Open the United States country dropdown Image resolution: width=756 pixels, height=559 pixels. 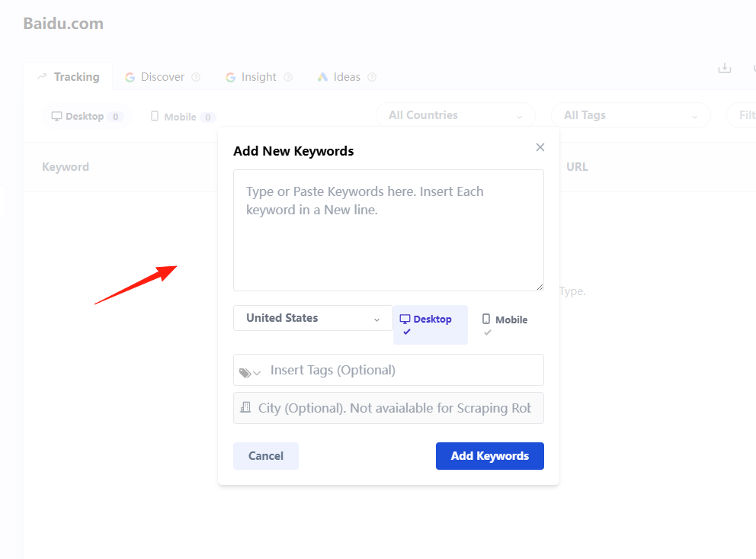pyautogui.click(x=313, y=318)
